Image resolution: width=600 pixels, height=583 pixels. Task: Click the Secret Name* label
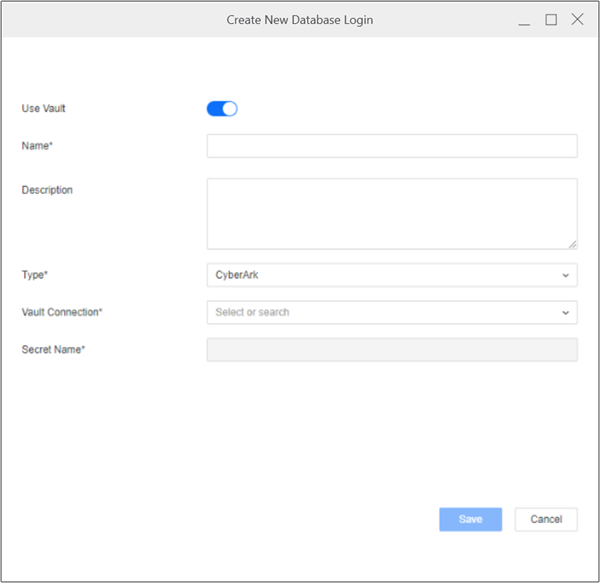click(53, 349)
